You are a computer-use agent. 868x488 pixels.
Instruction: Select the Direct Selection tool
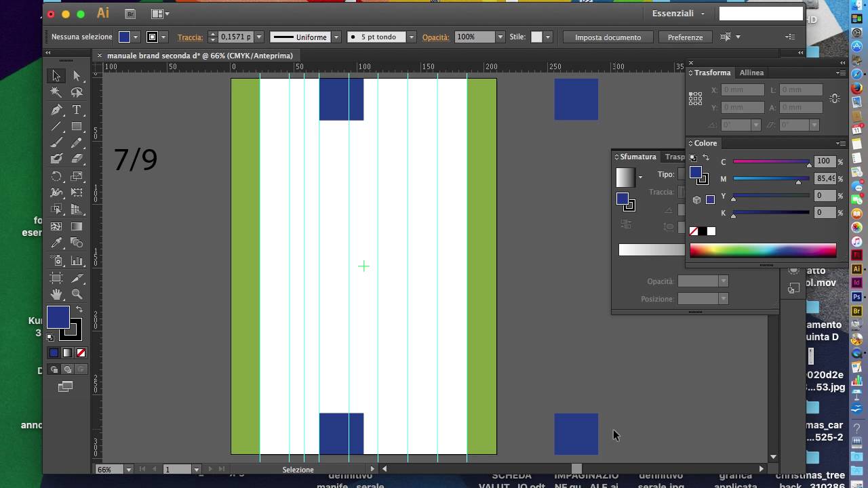[77, 76]
